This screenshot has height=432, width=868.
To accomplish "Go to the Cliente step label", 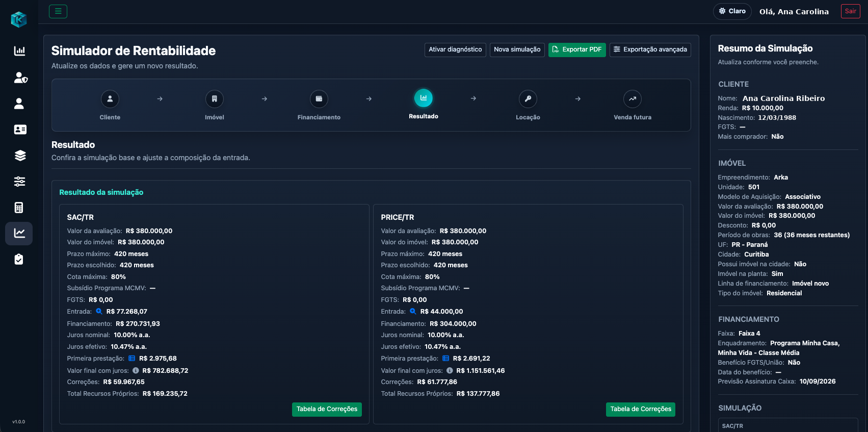I will [110, 117].
